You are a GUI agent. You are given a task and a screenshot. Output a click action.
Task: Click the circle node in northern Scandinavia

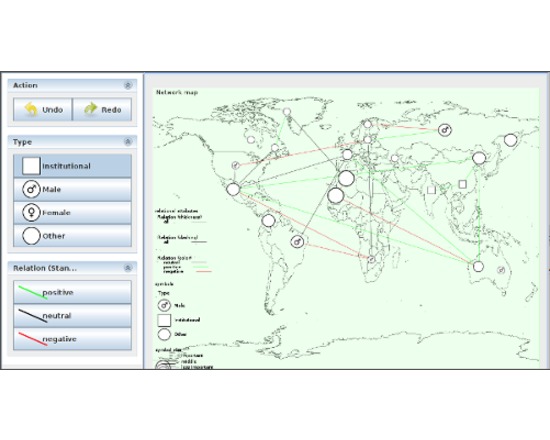pos(367,124)
